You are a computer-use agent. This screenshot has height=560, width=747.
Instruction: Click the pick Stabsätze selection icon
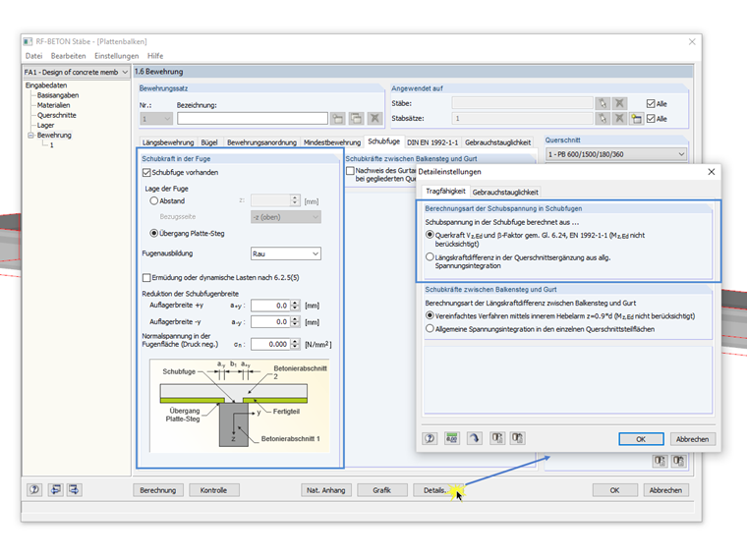603,119
